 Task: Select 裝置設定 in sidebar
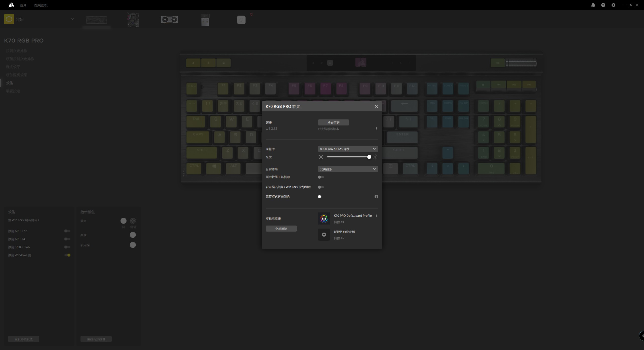coord(13,91)
